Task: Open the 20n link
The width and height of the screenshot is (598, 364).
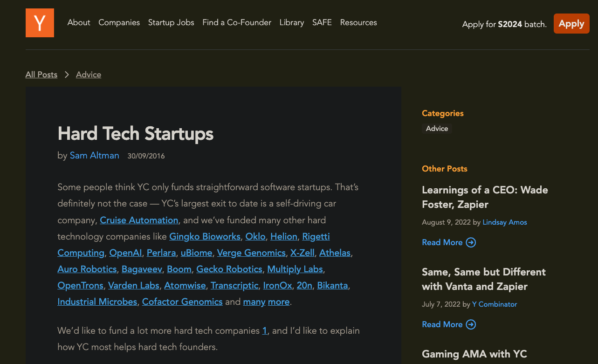Action: click(x=304, y=285)
